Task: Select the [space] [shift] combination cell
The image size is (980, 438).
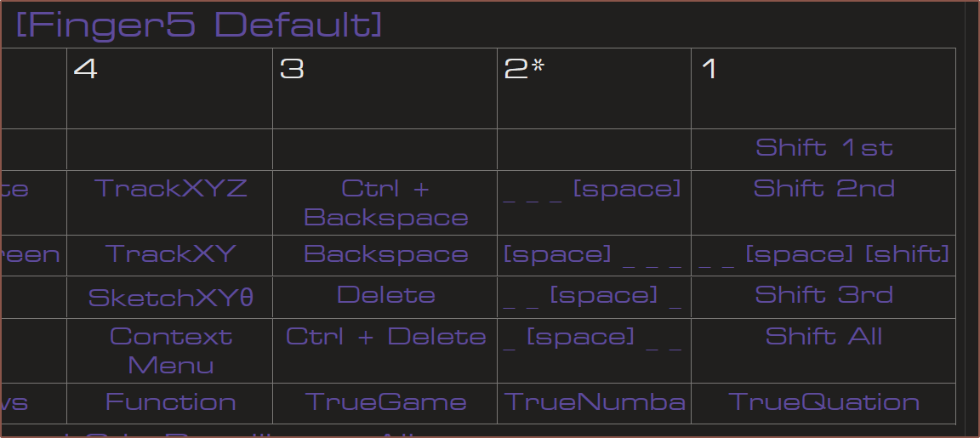Action: (823, 255)
